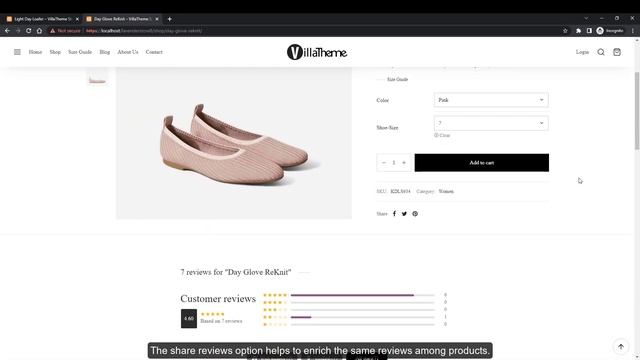Open the Incognito profile indicator
640x360 pixels.
click(610, 31)
